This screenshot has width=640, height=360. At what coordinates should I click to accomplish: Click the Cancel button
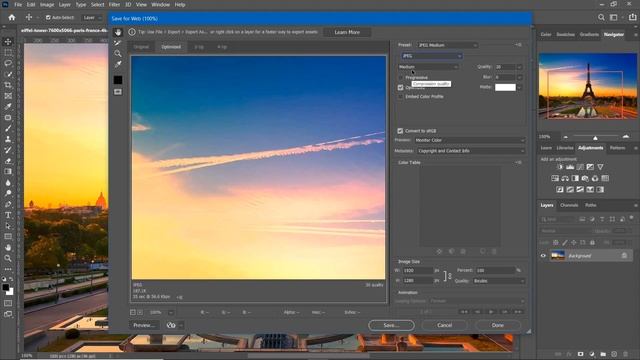[x=444, y=325]
